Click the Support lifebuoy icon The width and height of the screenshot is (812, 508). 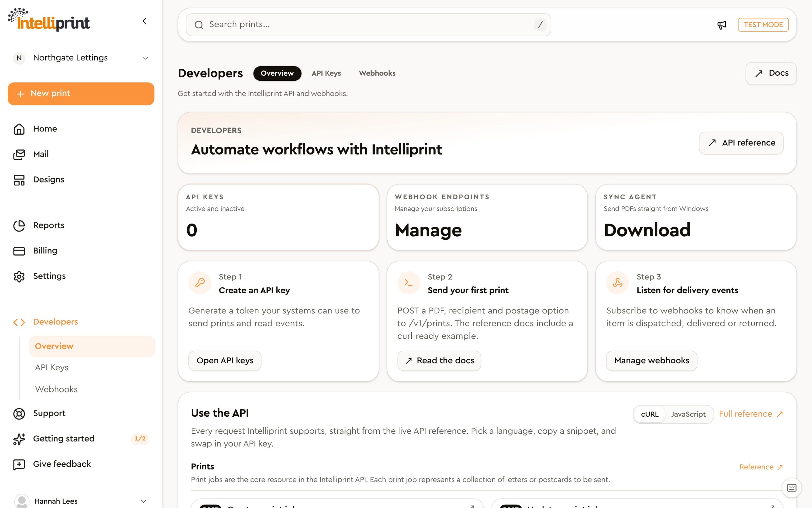19,414
